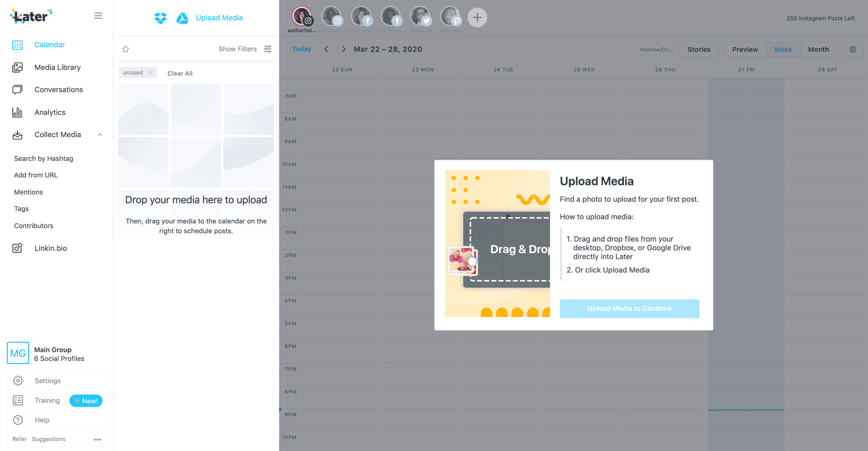This screenshot has width=868, height=451.
Task: Open the hamburger menu next to Later logo
Action: click(98, 16)
